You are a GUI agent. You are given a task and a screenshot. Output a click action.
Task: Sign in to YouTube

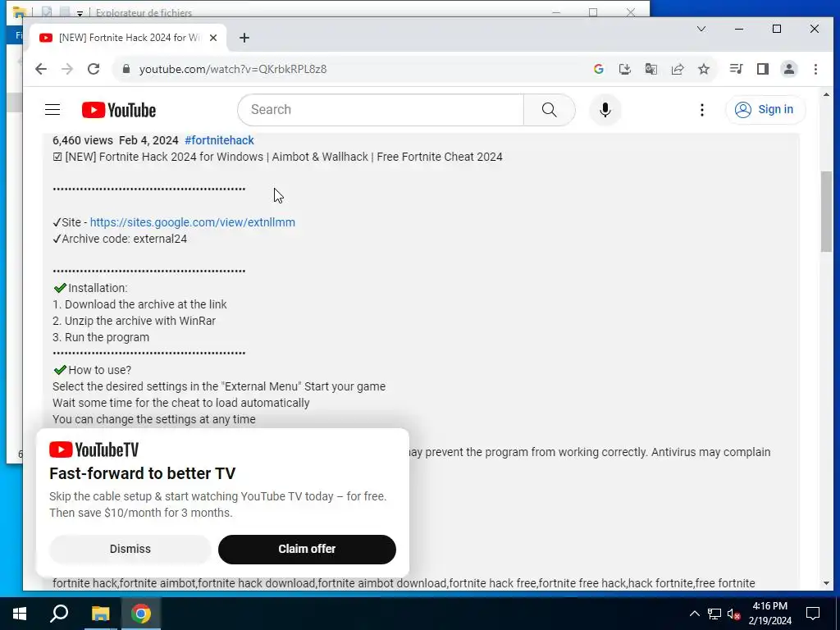click(x=765, y=110)
